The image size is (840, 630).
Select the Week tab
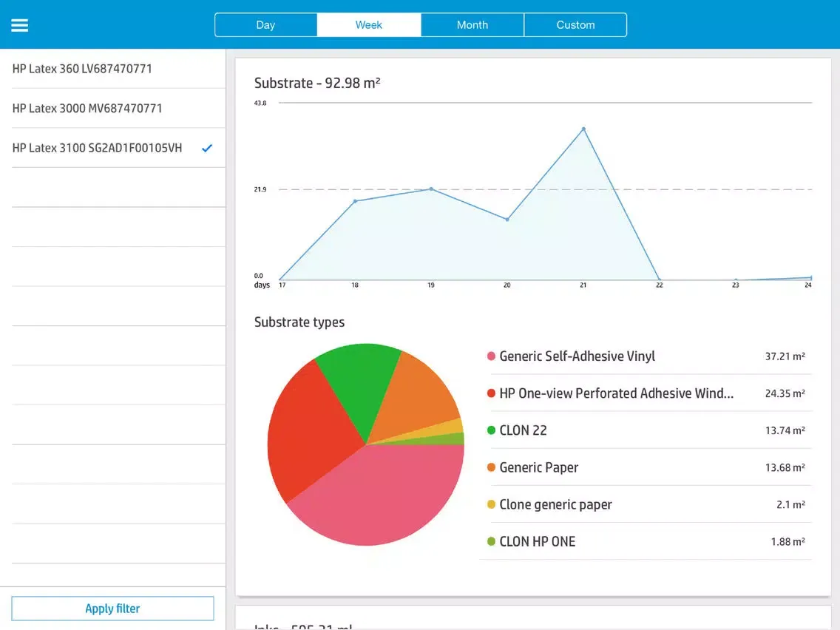[x=369, y=24]
